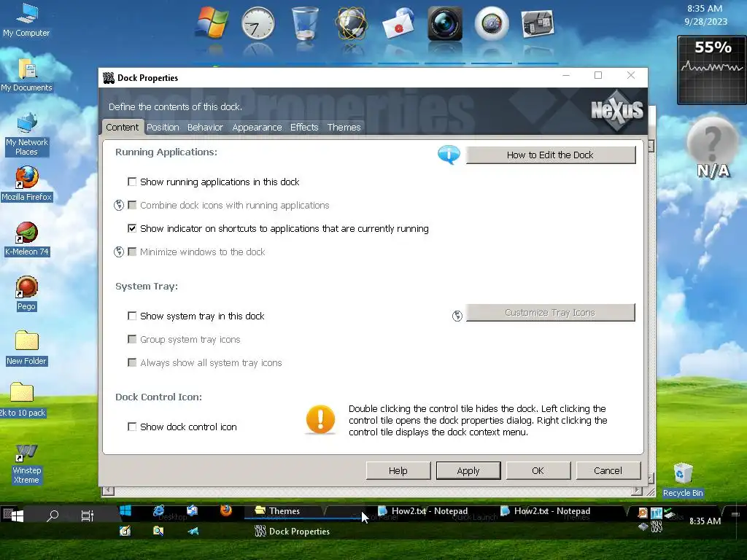This screenshot has height=560, width=747.
Task: Launch Winstep Xtreme desktop shortcut
Action: point(27,464)
